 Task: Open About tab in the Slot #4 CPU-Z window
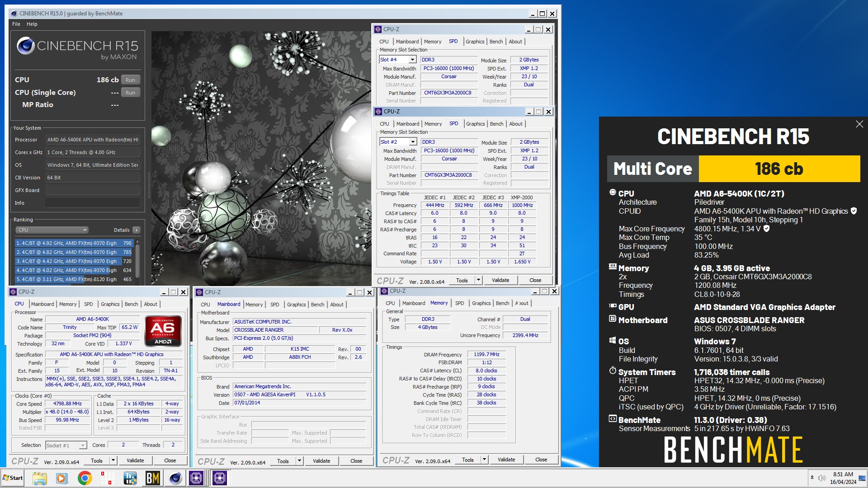(515, 42)
